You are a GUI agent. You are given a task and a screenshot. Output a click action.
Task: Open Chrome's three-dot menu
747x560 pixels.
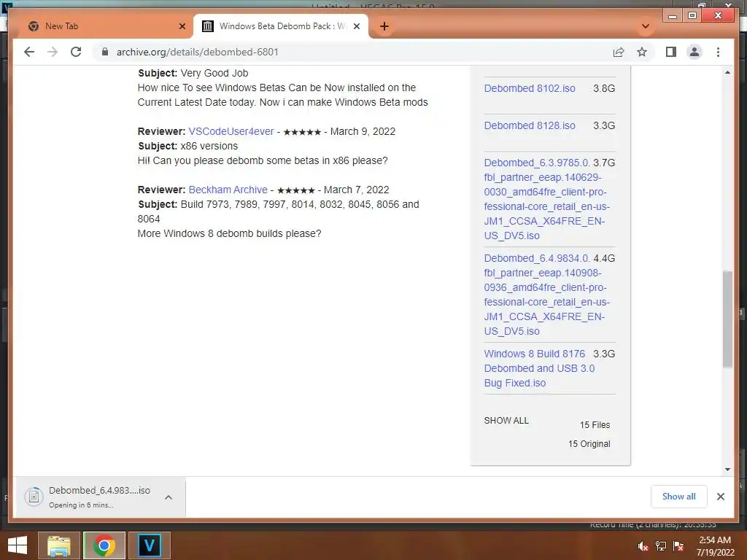pyautogui.click(x=718, y=52)
